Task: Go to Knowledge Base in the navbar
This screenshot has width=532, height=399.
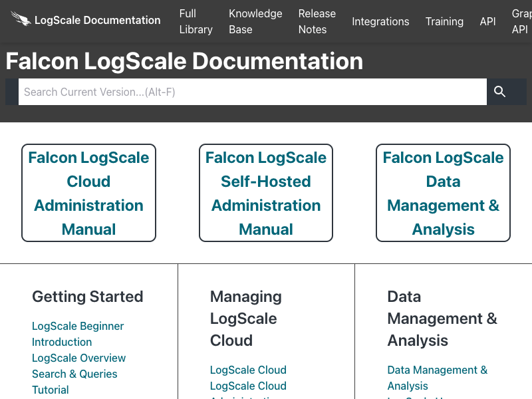Action: tap(255, 21)
